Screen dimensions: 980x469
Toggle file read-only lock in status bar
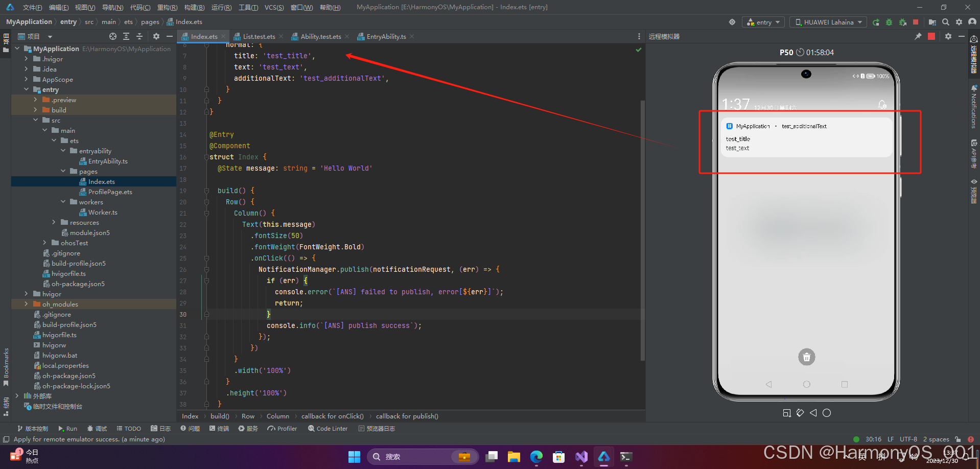pos(958,439)
